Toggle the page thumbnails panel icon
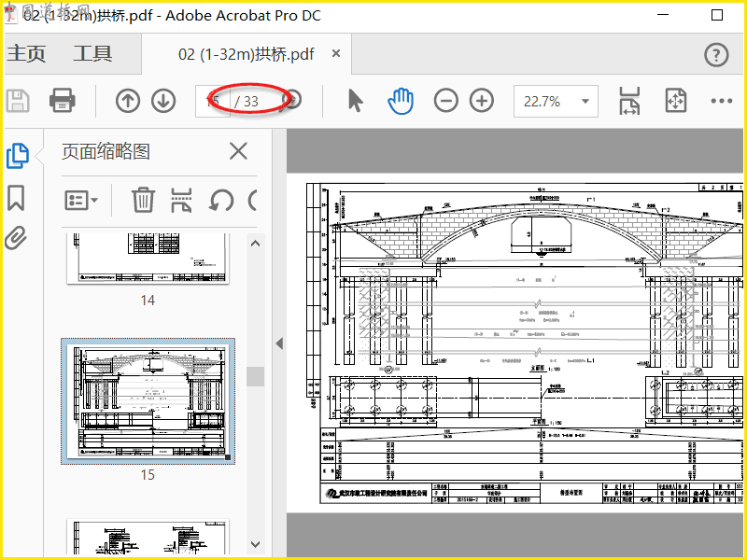Viewport: 747px width, 560px height. (x=18, y=156)
